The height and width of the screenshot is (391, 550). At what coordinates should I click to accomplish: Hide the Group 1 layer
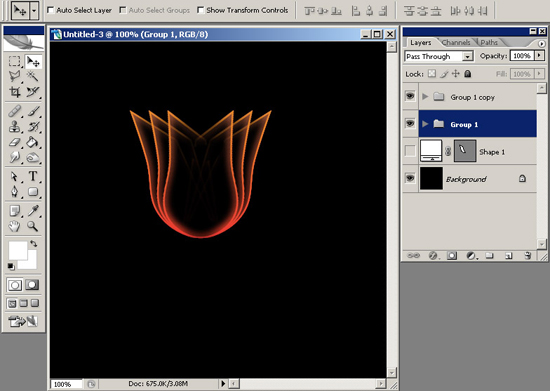pos(410,123)
